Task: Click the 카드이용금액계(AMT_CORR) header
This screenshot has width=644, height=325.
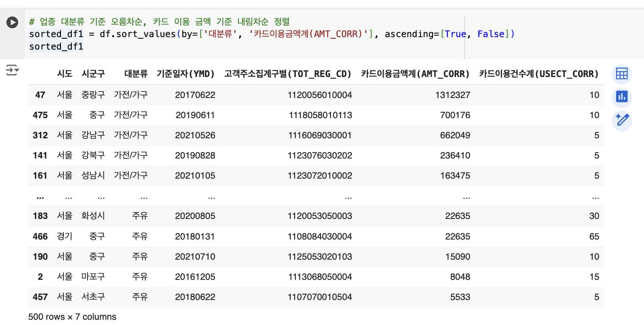Action: click(x=416, y=74)
